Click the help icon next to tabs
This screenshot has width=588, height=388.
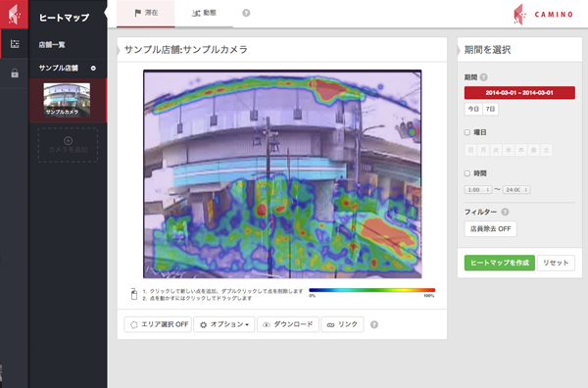[x=246, y=13]
